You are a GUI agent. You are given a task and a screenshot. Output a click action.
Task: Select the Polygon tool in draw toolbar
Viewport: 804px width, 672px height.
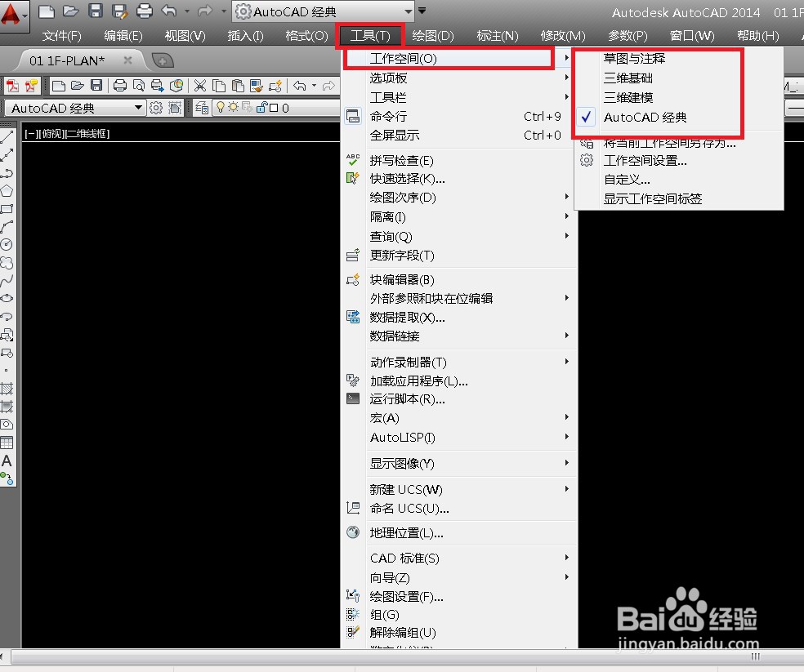point(7,191)
